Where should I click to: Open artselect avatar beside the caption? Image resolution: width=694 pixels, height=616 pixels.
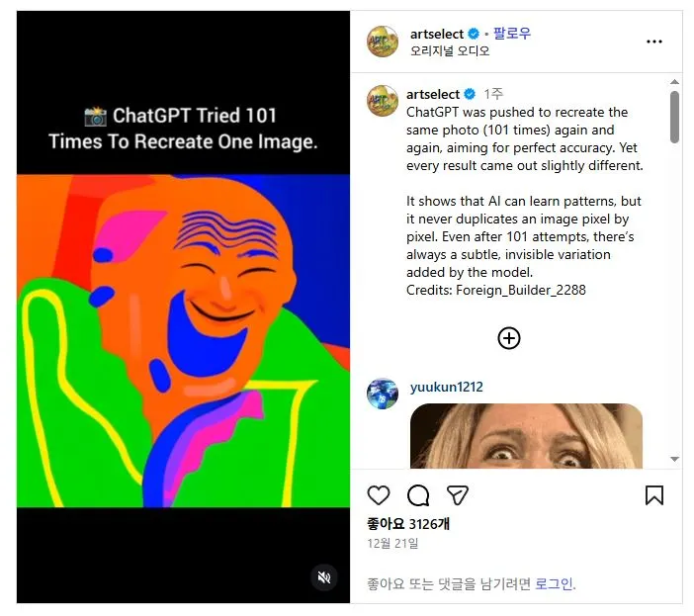[x=383, y=101]
